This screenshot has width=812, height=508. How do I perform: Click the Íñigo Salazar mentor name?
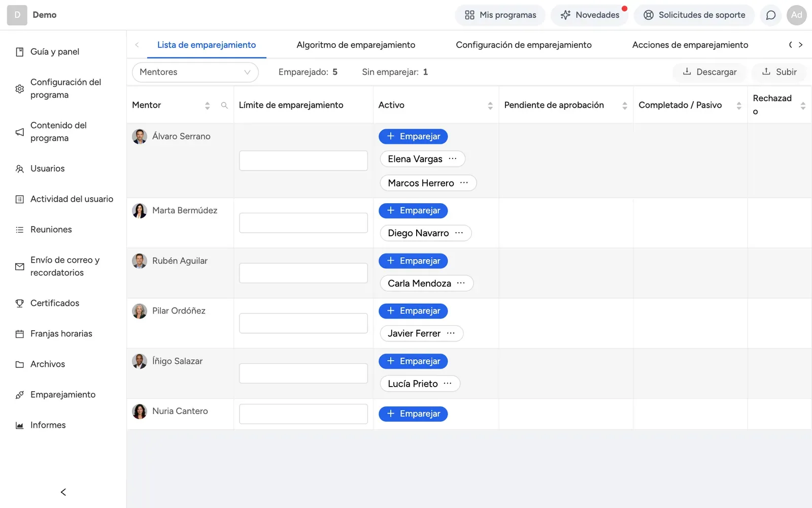(x=177, y=361)
